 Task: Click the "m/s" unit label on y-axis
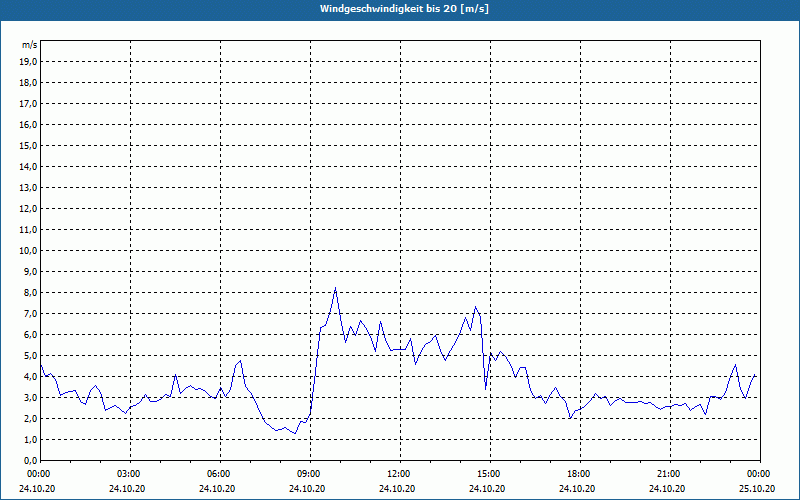[x=30, y=45]
